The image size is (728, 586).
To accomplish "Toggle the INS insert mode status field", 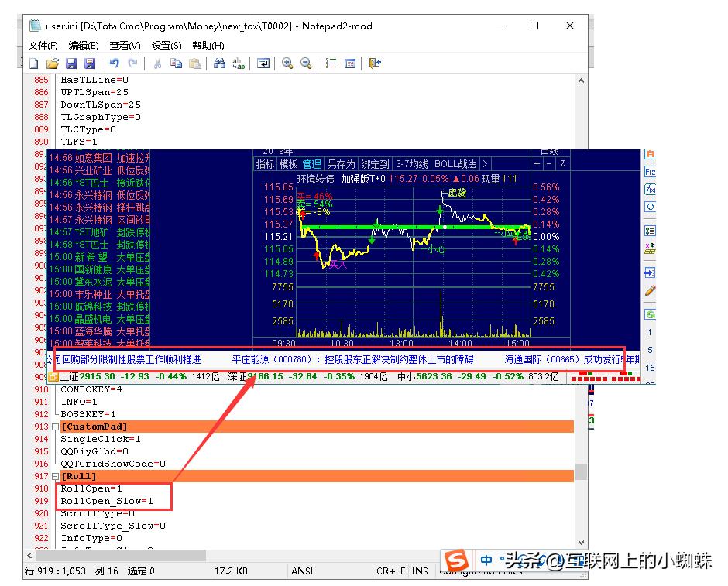I will point(420,571).
